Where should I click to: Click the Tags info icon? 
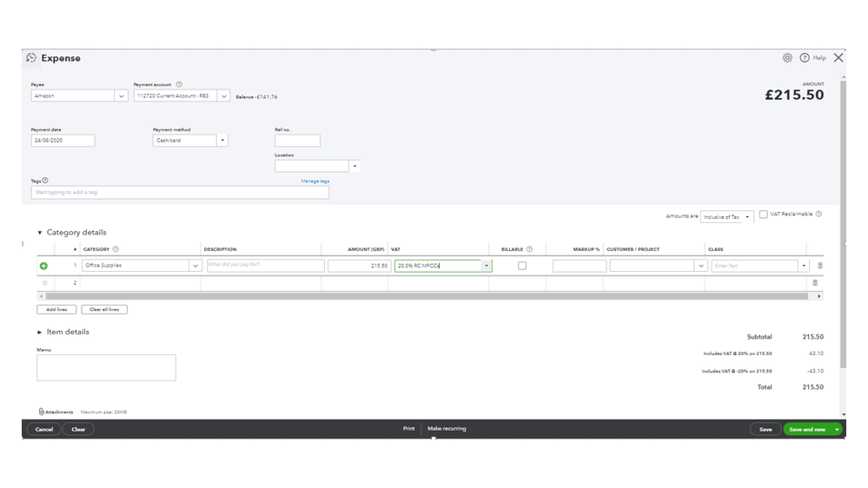pyautogui.click(x=45, y=181)
